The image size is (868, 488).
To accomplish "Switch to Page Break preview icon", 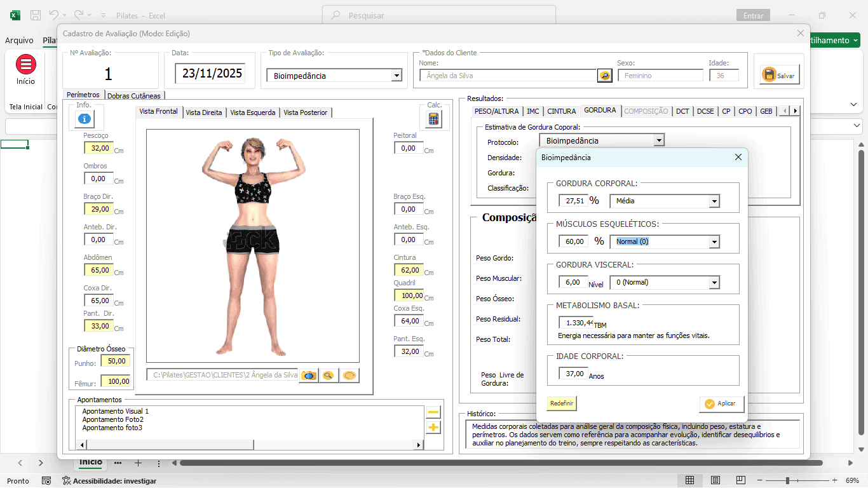I will (741, 480).
